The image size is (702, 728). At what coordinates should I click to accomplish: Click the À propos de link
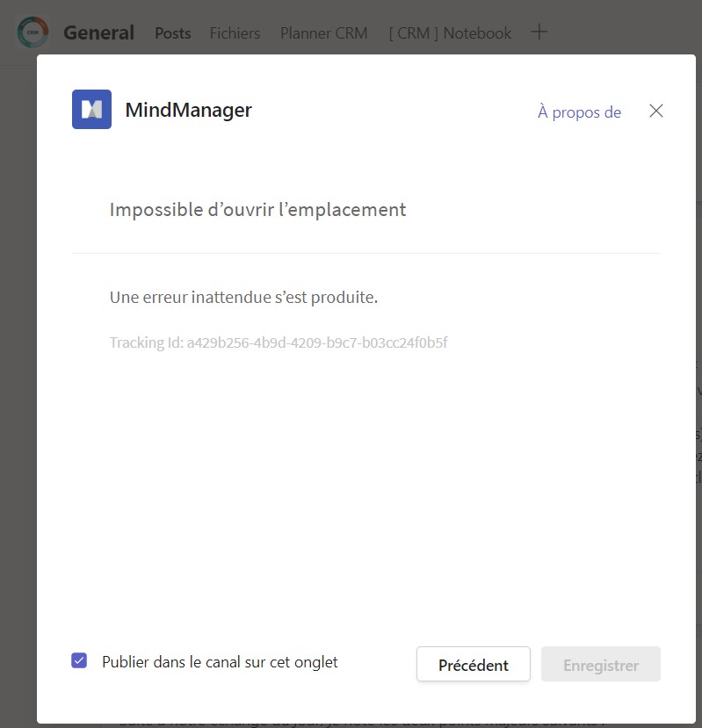point(579,112)
